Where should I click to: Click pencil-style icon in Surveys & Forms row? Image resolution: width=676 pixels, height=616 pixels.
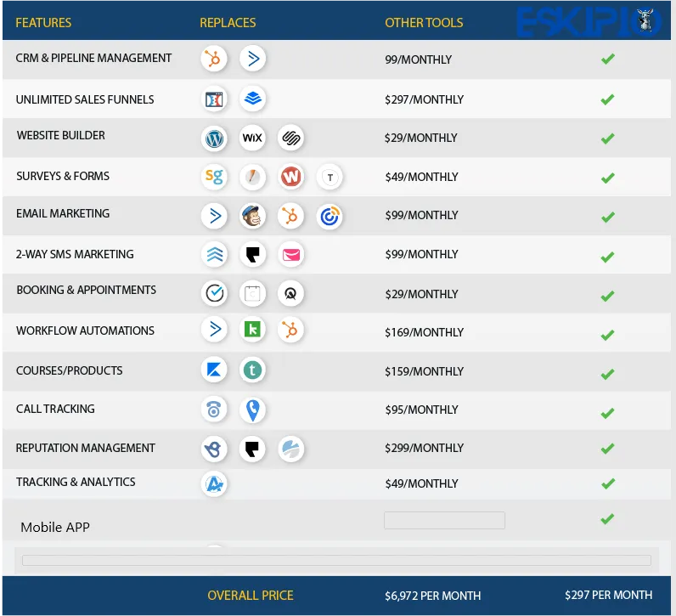(x=252, y=177)
